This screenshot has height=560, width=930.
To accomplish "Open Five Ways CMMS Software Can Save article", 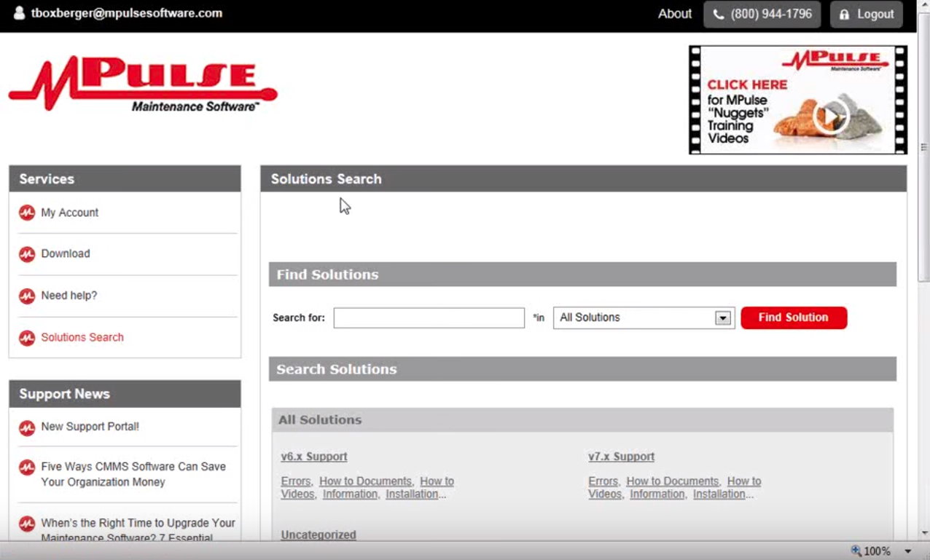I will [133, 474].
